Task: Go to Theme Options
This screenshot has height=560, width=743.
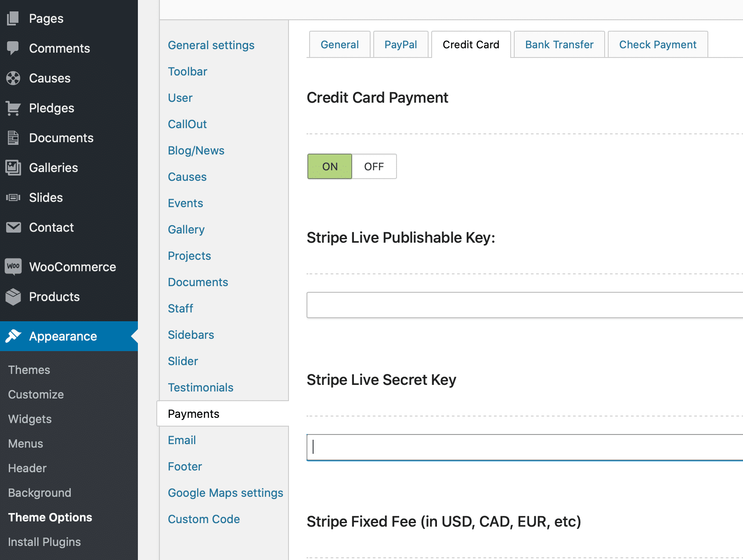Action: pyautogui.click(x=50, y=517)
